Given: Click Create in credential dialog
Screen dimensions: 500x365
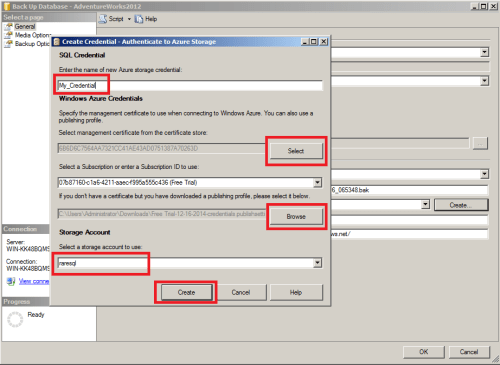Looking at the screenshot, I should click(x=186, y=292).
